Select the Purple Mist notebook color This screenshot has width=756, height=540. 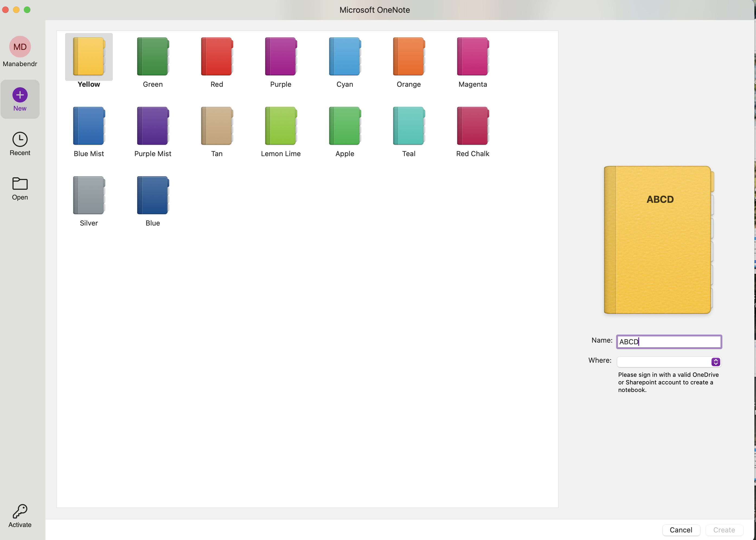point(153,126)
